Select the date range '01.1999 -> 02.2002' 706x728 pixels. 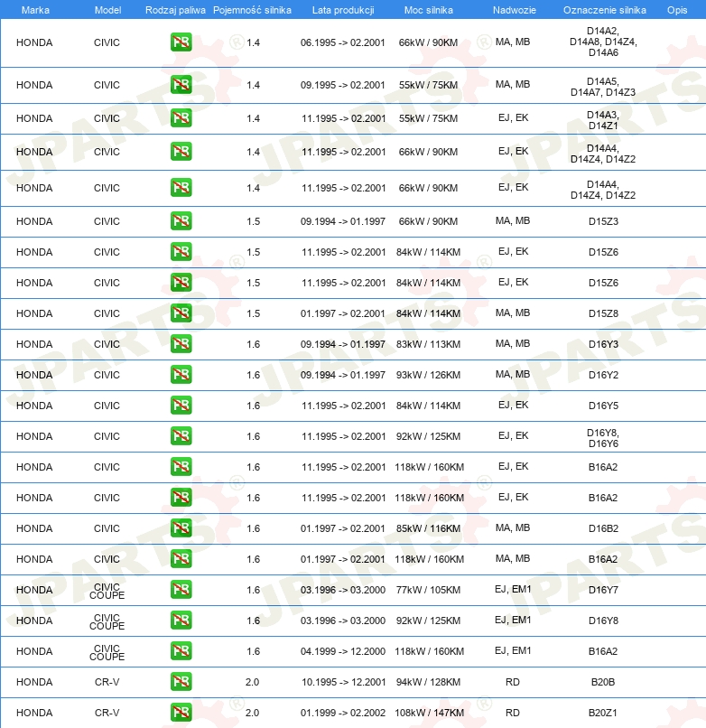[x=342, y=713]
